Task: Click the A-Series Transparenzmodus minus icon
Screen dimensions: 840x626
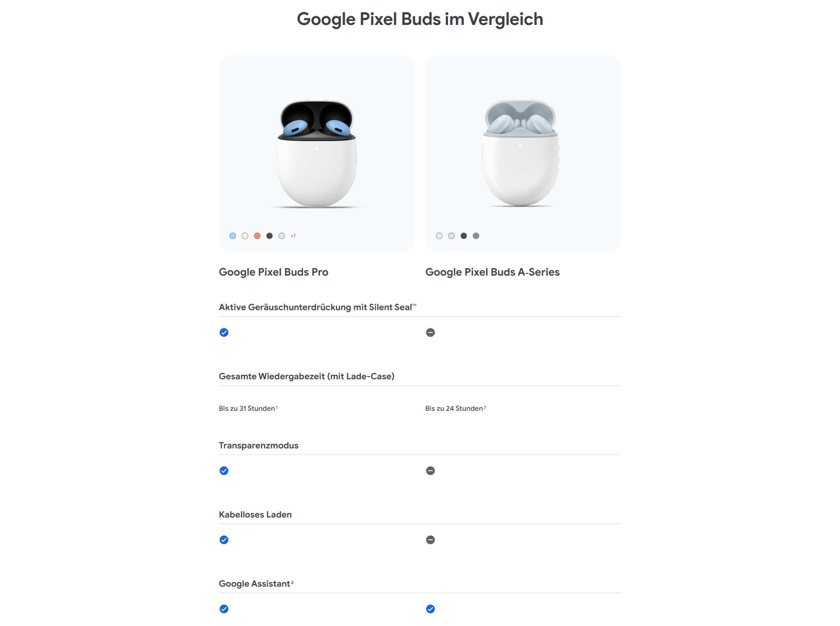Action: point(430,471)
